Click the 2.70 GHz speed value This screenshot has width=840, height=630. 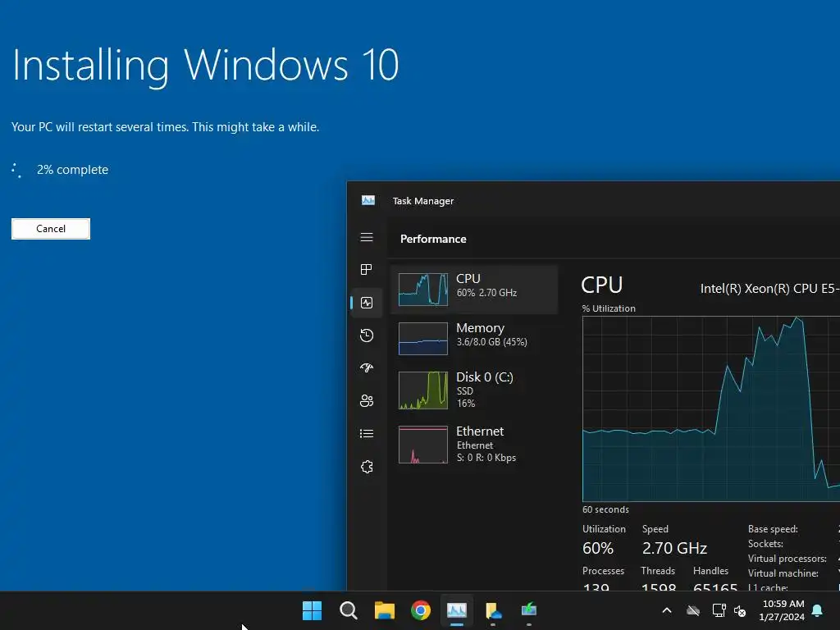point(674,548)
